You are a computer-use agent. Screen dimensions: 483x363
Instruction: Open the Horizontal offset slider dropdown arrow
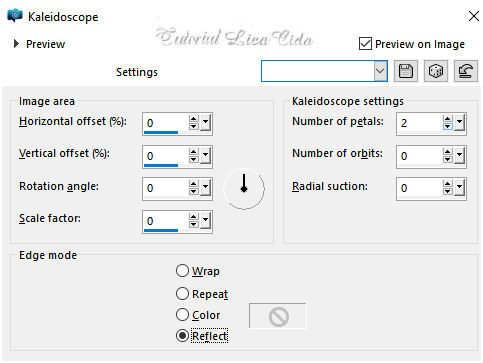(205, 123)
